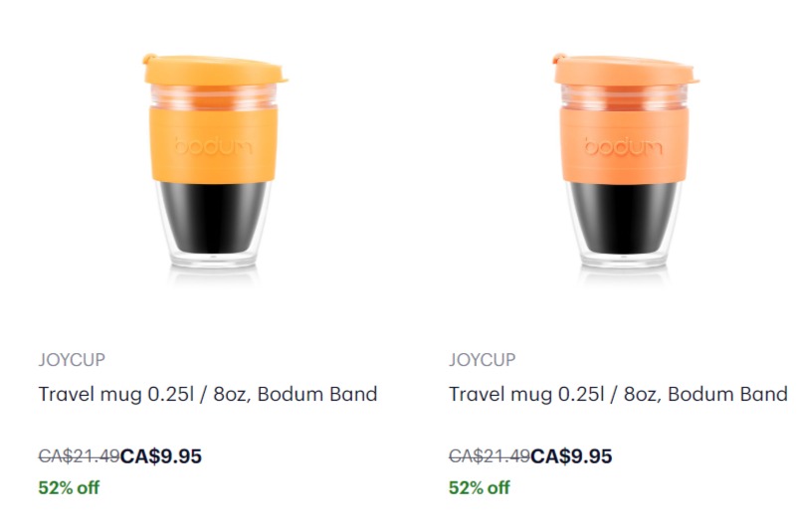797x532 pixels.
Task: Click the bodum logo on orange mug band
Action: pos(624,147)
